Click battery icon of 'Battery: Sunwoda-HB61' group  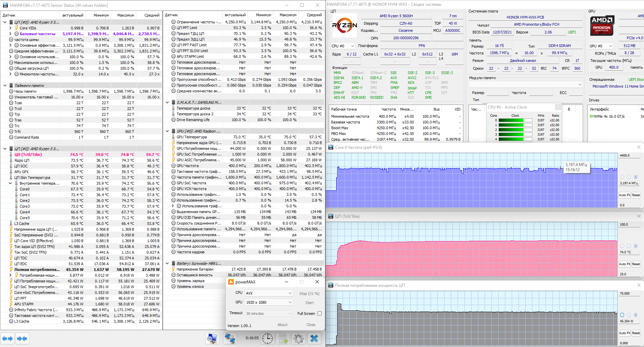click(x=174, y=263)
